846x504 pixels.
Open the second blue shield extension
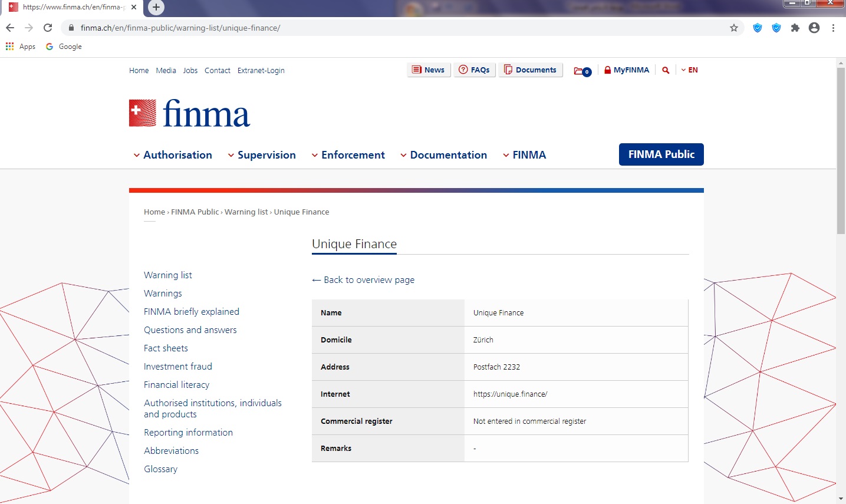point(776,28)
